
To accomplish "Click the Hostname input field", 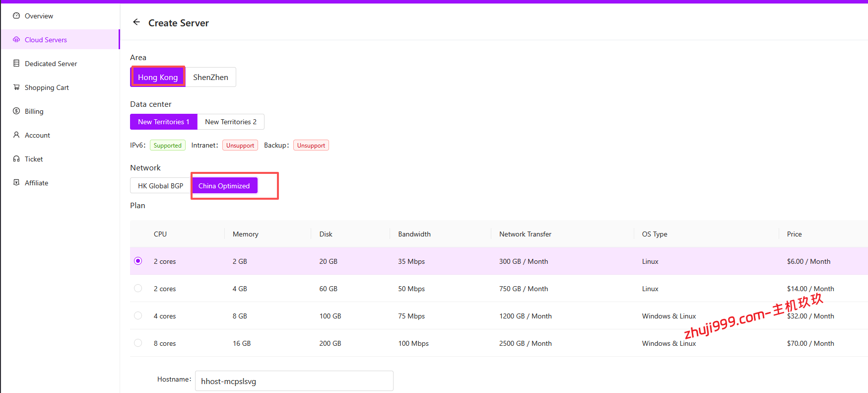I will click(x=294, y=381).
